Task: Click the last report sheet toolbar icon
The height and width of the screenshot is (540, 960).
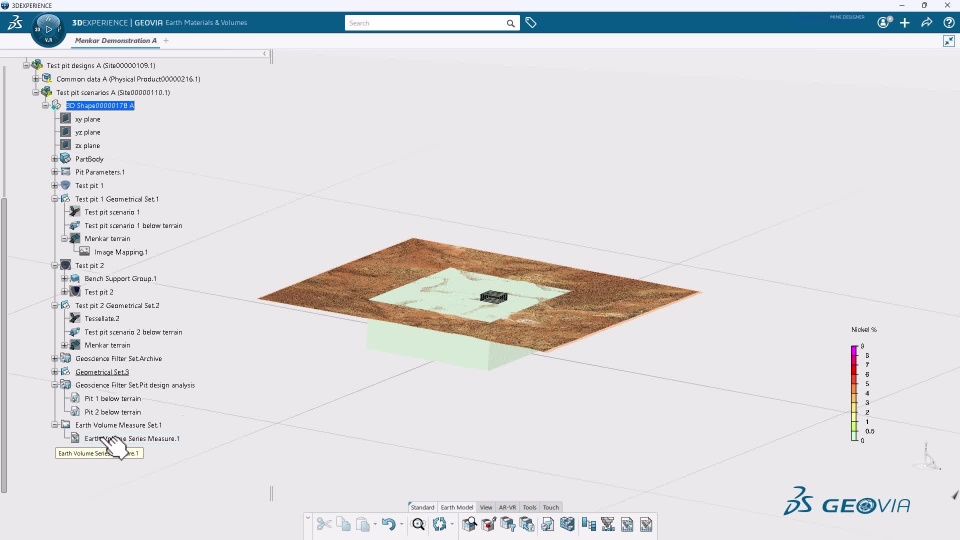Action: [646, 524]
